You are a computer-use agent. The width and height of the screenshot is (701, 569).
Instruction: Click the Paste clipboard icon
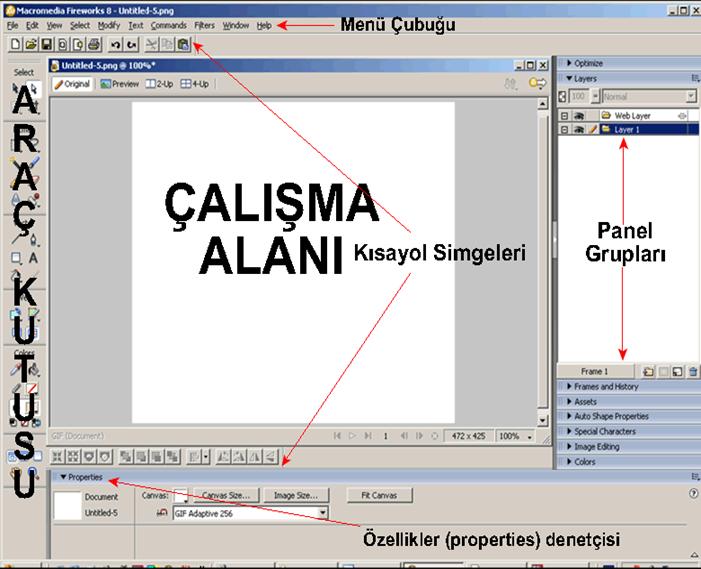click(183, 44)
